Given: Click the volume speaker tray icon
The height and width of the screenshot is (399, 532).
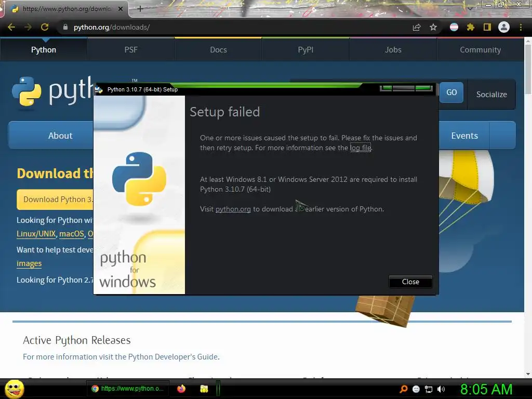Looking at the screenshot, I should tap(441, 389).
